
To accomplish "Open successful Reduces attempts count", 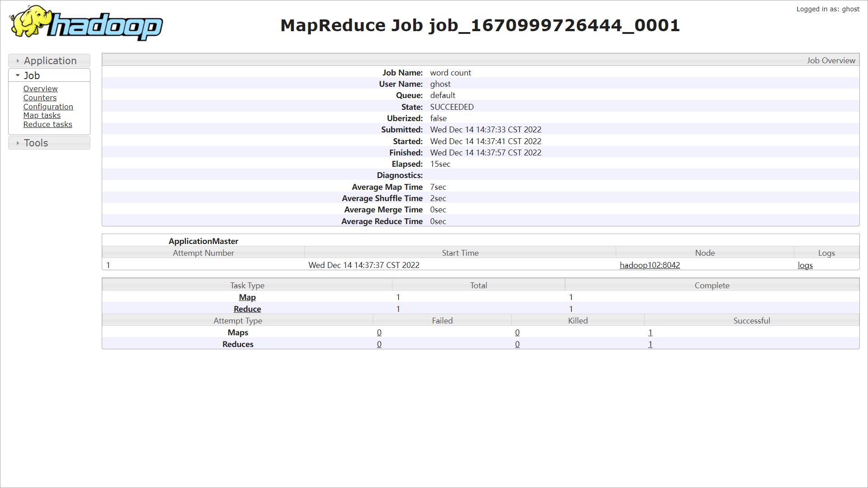I will pyautogui.click(x=650, y=344).
